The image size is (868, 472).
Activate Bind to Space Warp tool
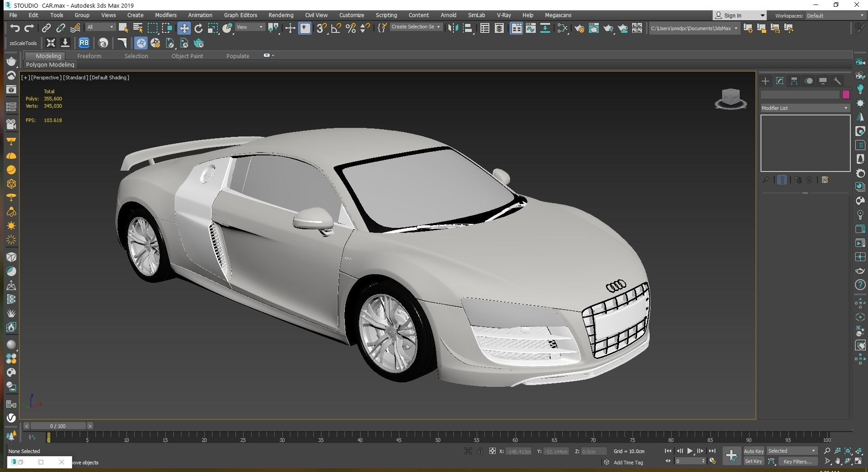click(75, 28)
